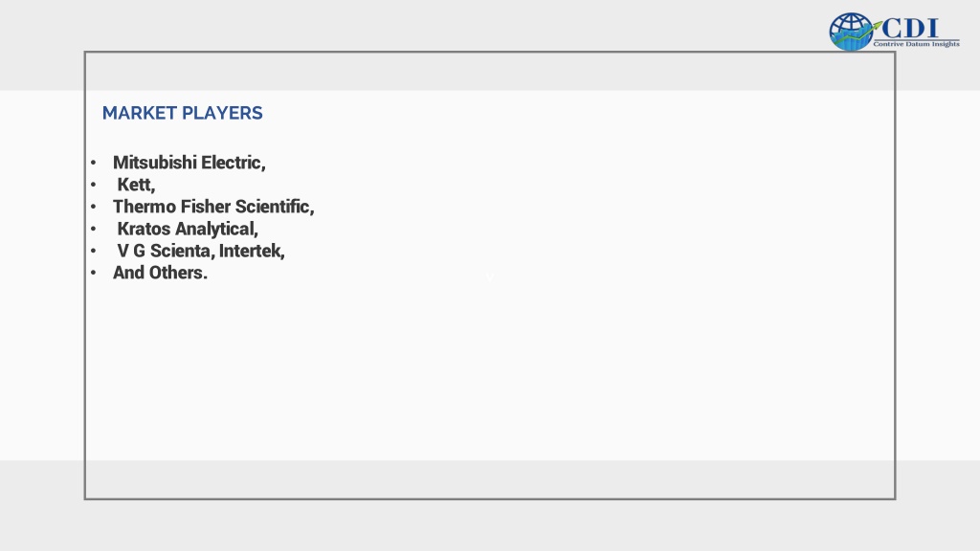Click the empty area inside slide frame
The image size is (980, 551).
[563, 375]
